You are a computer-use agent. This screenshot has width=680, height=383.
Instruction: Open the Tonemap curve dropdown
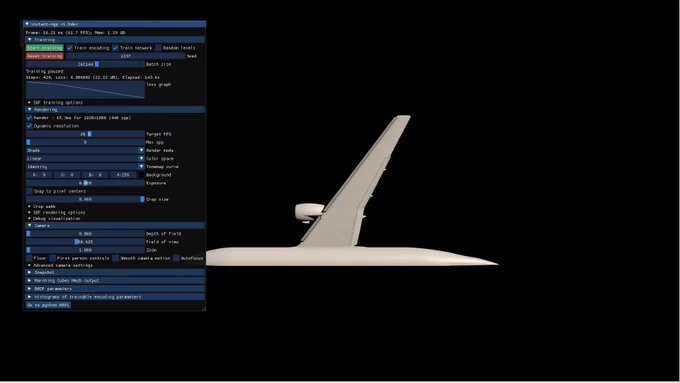point(85,167)
